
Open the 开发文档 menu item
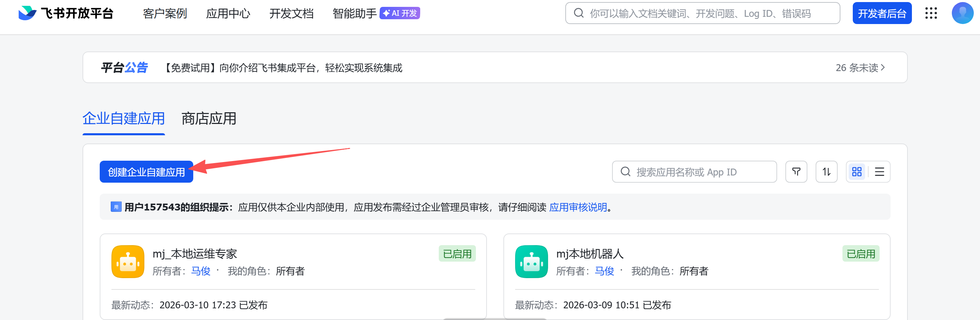(x=291, y=14)
